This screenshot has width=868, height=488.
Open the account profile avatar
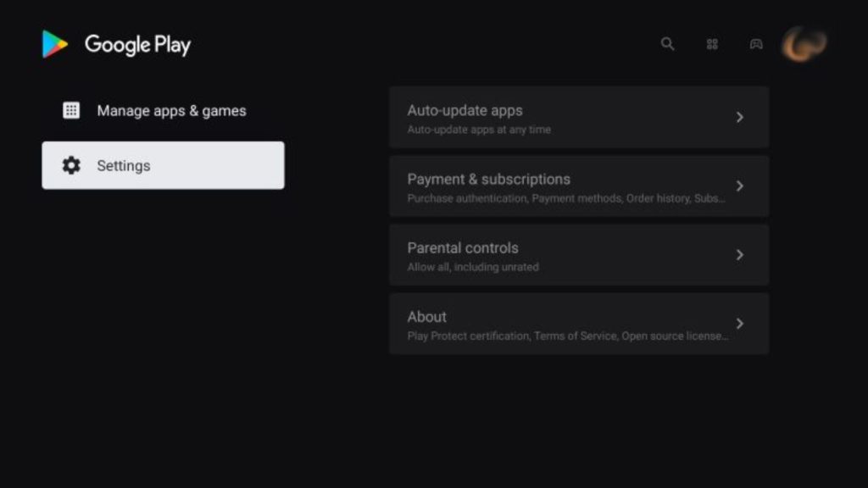(804, 44)
